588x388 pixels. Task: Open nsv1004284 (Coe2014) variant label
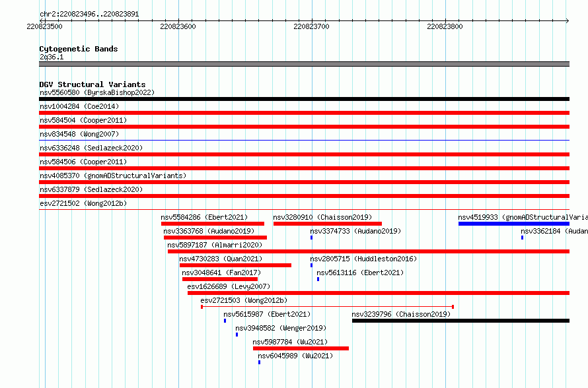79,106
